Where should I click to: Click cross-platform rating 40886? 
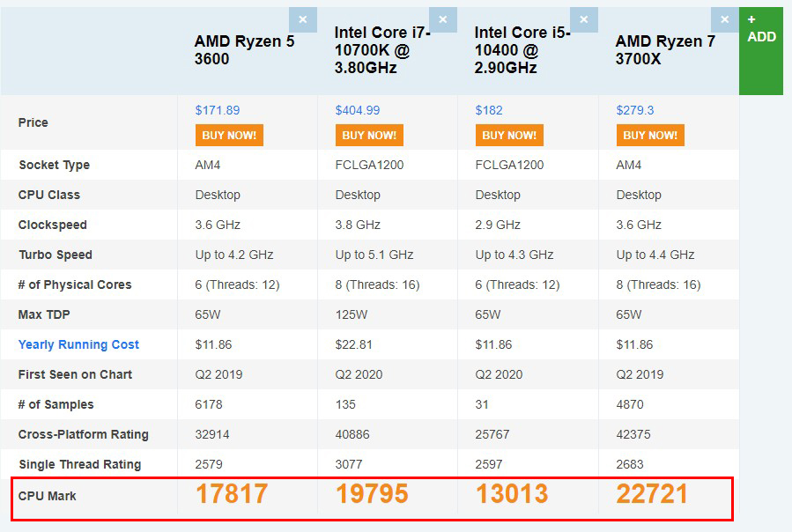pos(352,434)
